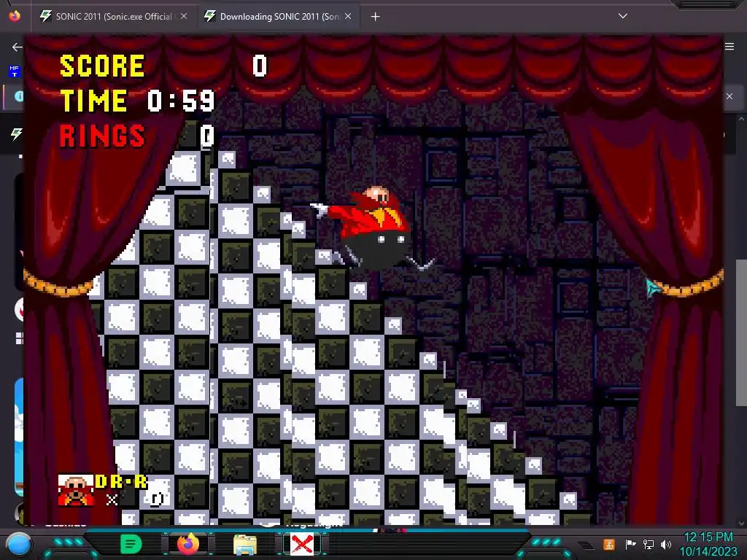Viewport: 747px width, 560px height.
Task: Open a new browser tab with the plus button
Action: click(376, 17)
